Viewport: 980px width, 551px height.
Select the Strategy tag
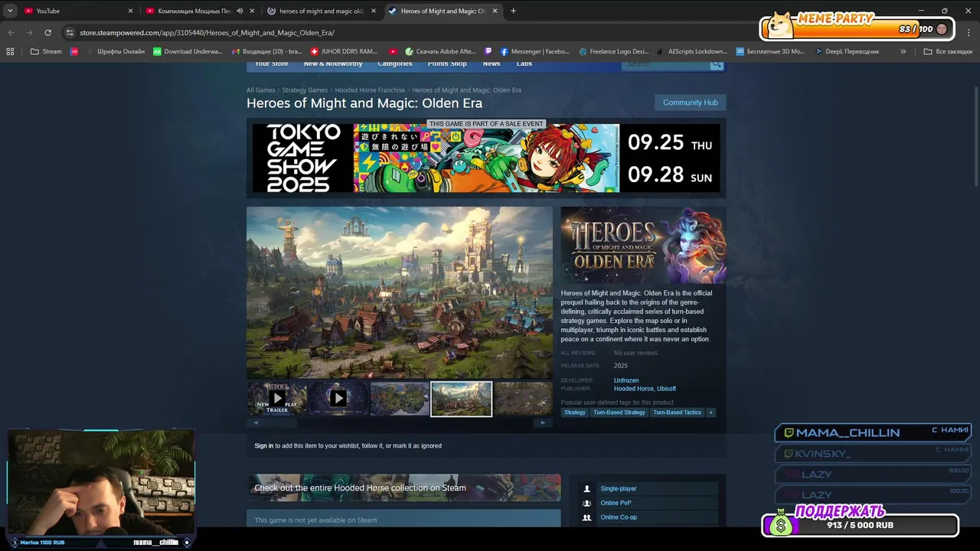coord(575,412)
